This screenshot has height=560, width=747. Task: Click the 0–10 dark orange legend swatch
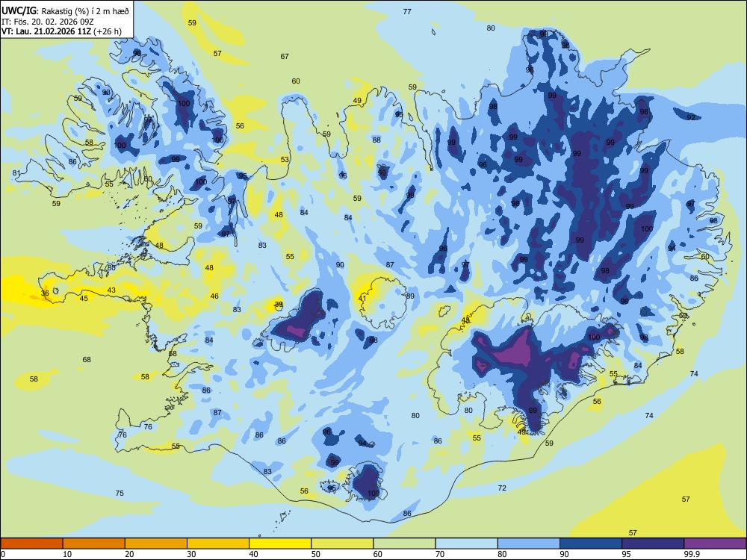tap(31, 544)
